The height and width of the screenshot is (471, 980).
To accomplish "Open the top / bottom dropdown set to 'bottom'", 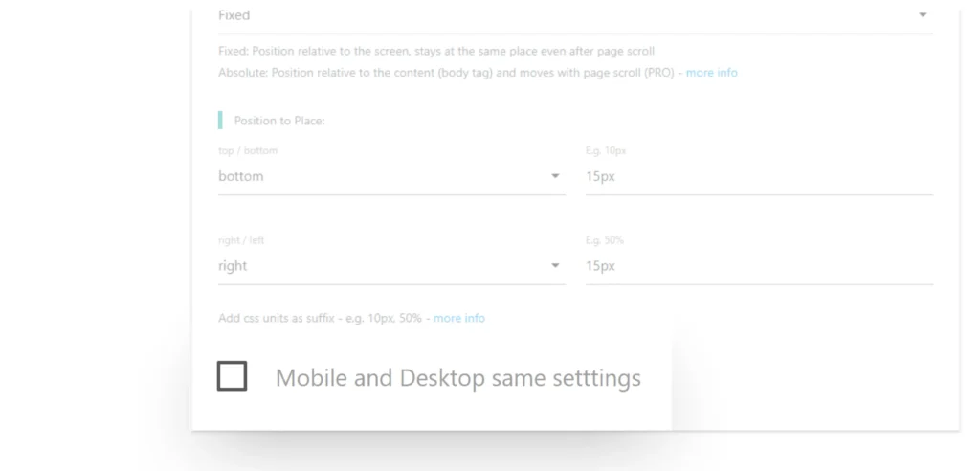I will 383,176.
